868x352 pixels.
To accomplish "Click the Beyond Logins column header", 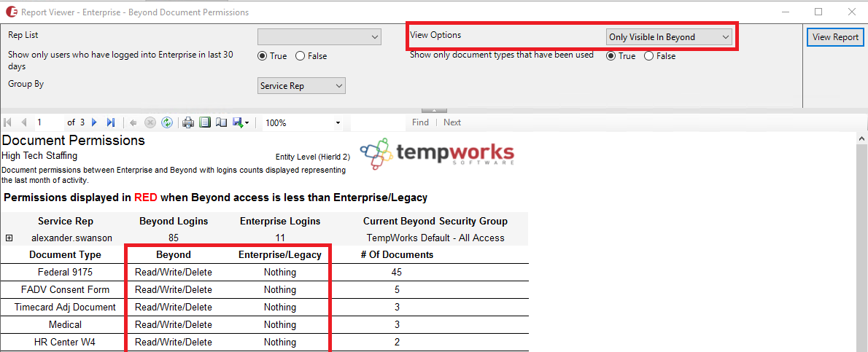I will [x=174, y=221].
